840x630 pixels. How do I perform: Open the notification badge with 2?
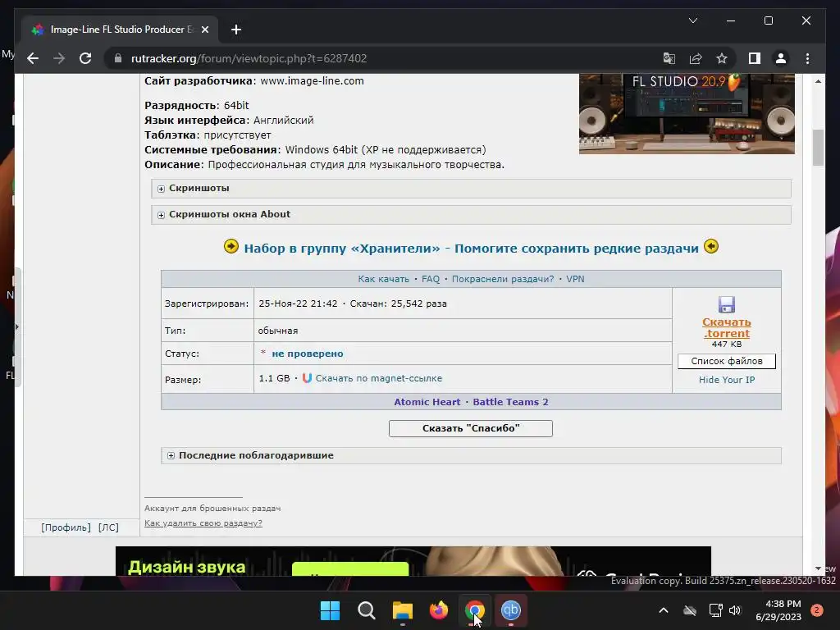(817, 610)
